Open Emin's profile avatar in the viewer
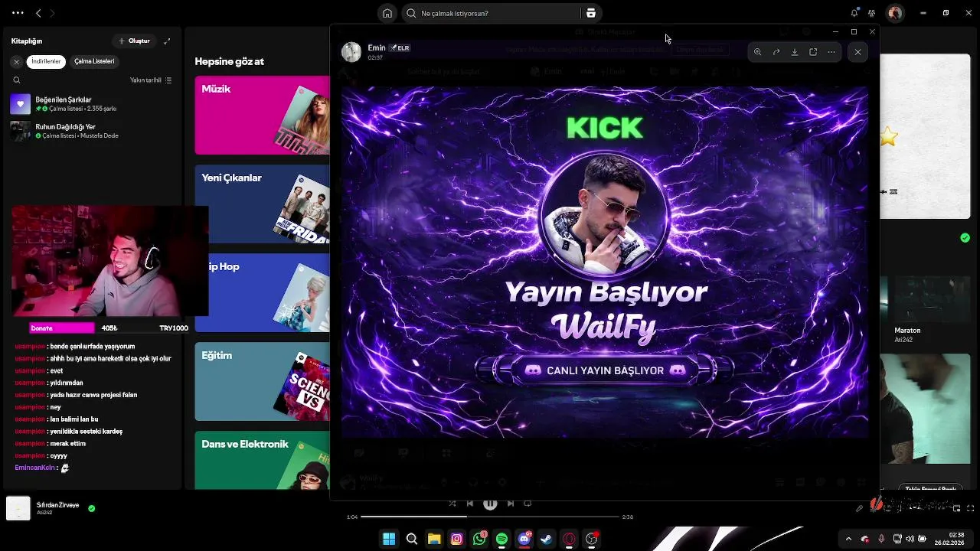The height and width of the screenshot is (551, 980). point(351,52)
